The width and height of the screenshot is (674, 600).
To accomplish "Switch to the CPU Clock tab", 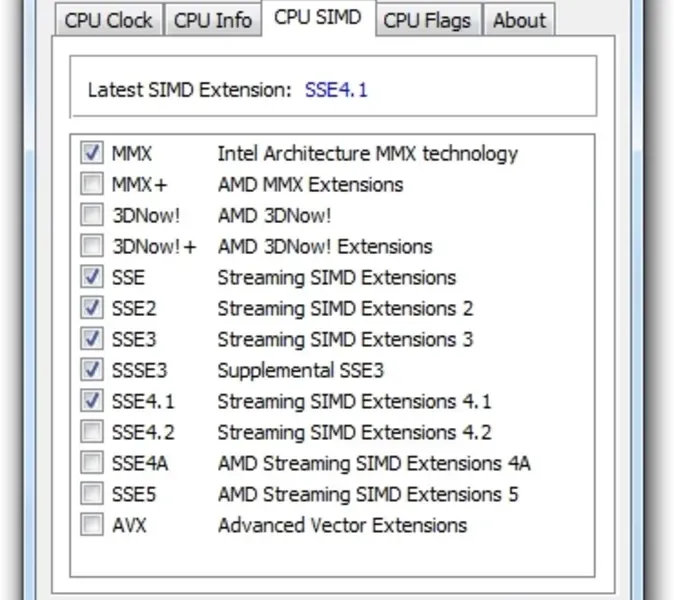I will (x=109, y=20).
